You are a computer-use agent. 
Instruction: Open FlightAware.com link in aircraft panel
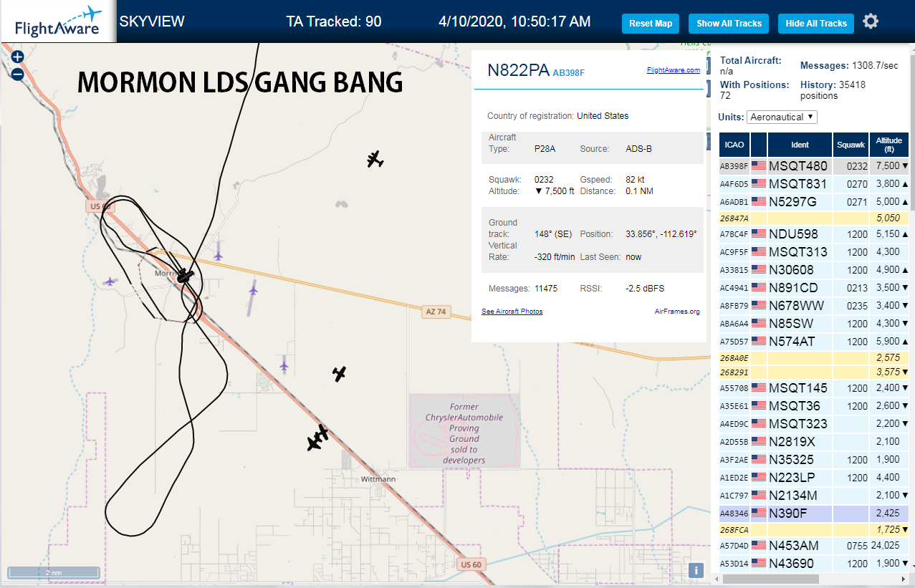(x=674, y=70)
